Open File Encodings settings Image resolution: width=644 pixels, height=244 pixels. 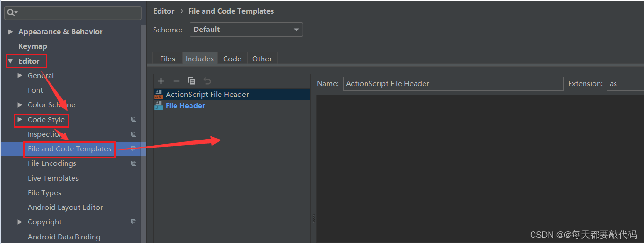(x=52, y=163)
